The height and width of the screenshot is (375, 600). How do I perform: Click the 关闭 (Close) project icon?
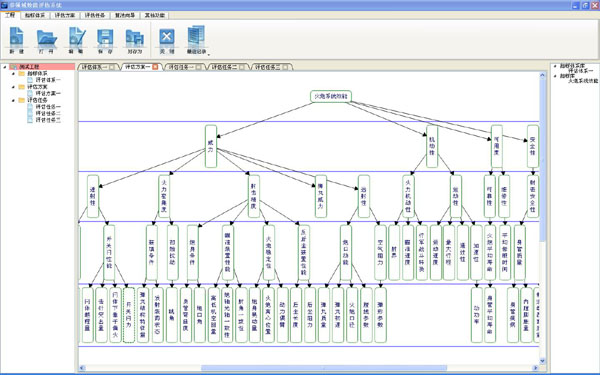167,38
